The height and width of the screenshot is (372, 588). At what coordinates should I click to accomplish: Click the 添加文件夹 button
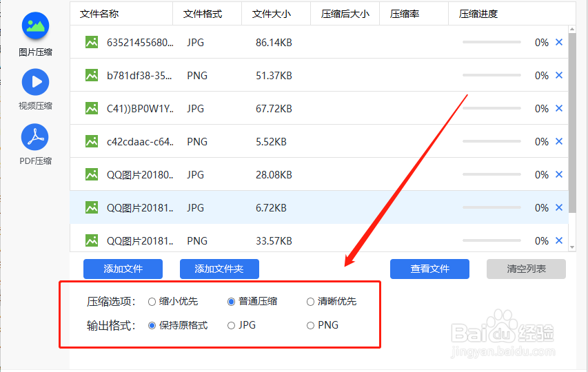tap(219, 269)
